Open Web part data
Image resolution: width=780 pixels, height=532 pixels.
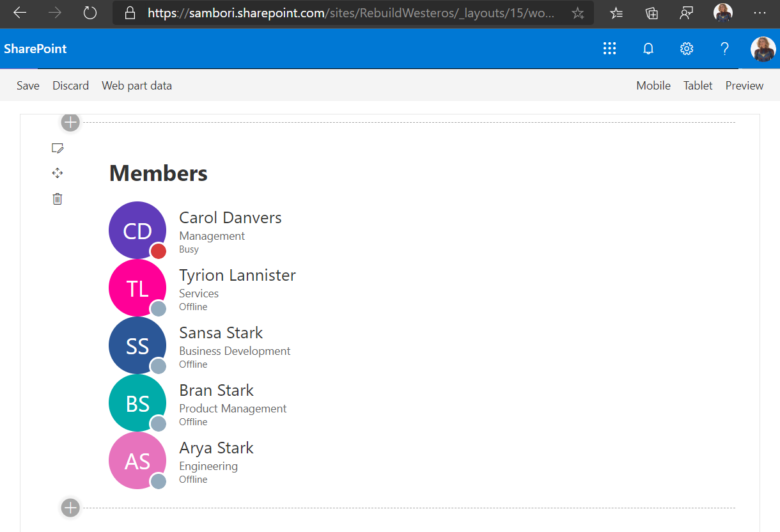[137, 86]
